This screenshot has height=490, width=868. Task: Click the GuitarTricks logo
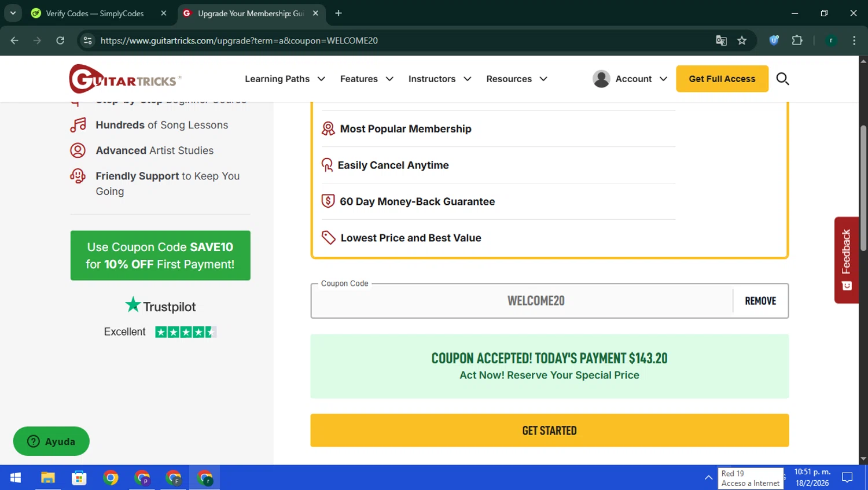coord(125,79)
